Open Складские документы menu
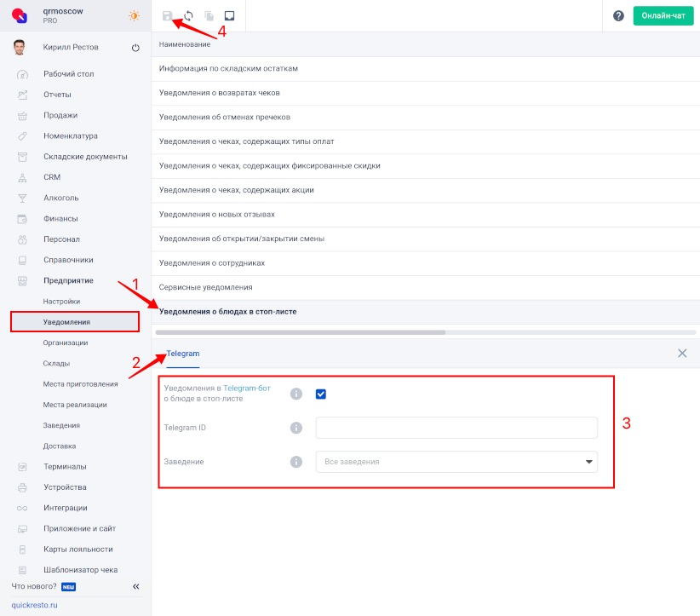 pyautogui.click(x=85, y=157)
